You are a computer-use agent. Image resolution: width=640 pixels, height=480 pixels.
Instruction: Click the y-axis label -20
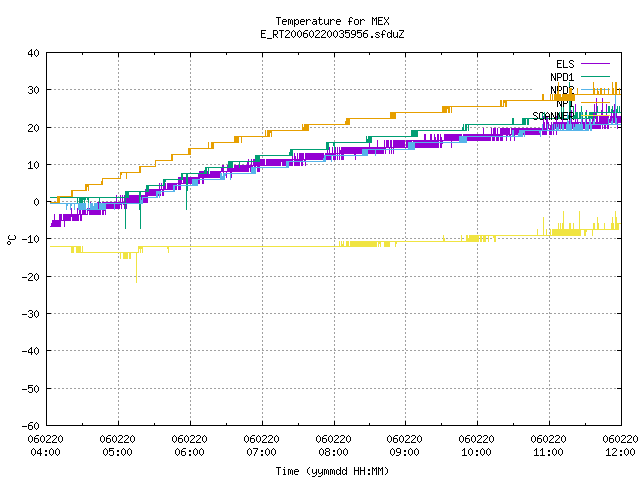pos(31,277)
